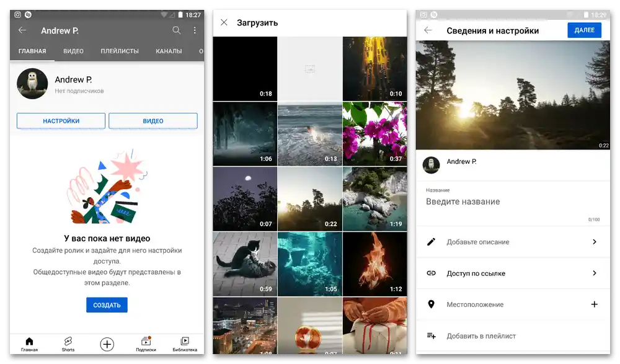620x364 pixels.
Task: Tap the link icon for access
Action: [431, 273]
